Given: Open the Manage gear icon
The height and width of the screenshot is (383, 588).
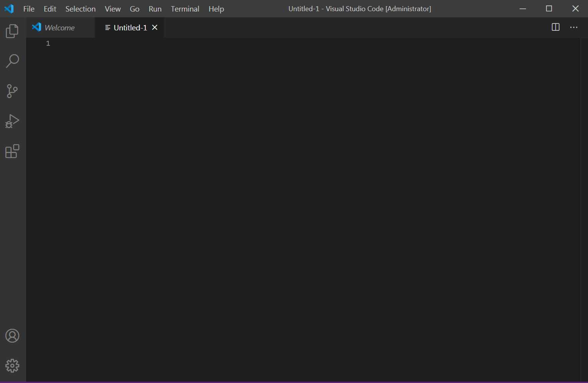Looking at the screenshot, I should 12,366.
